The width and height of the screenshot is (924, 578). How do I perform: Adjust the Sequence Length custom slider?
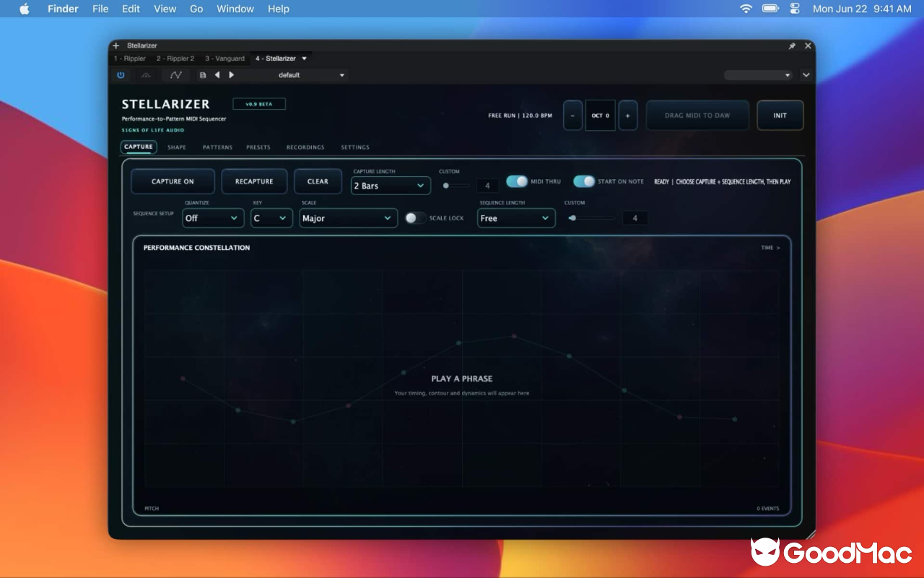point(591,218)
